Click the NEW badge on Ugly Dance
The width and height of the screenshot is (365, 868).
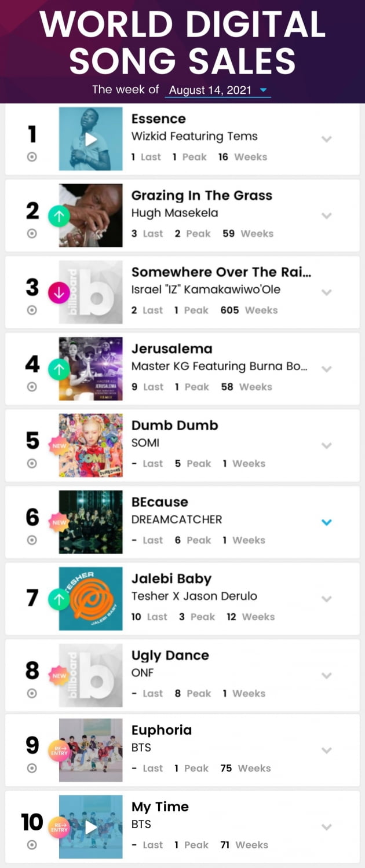[x=59, y=676]
